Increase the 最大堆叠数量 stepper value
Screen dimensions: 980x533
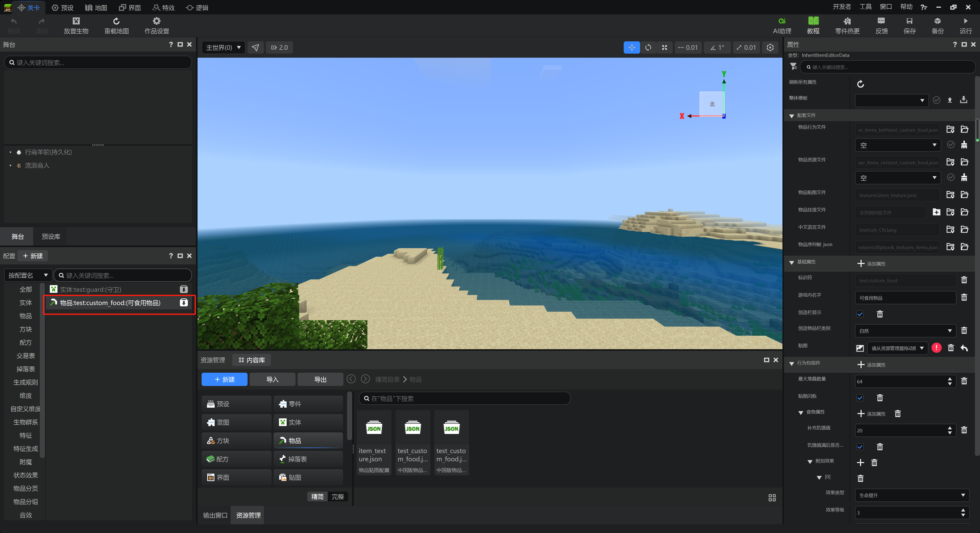tap(950, 379)
